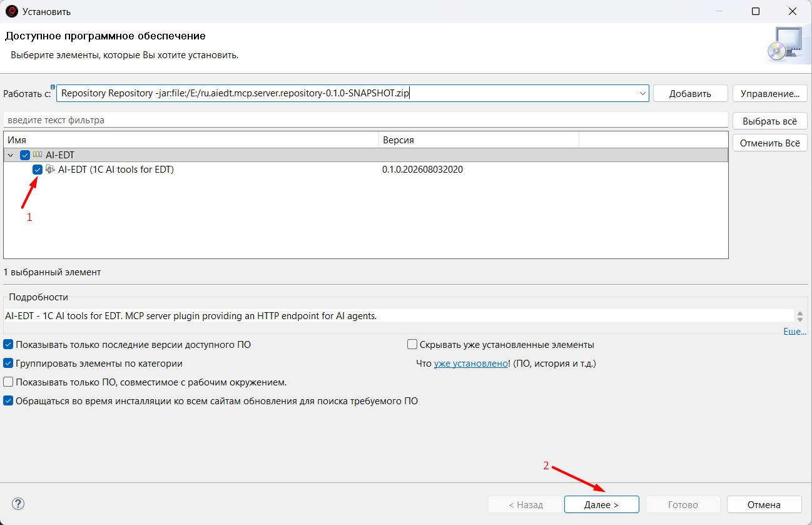
Task: Sort by the 'Имя' column header
Action: pos(191,140)
